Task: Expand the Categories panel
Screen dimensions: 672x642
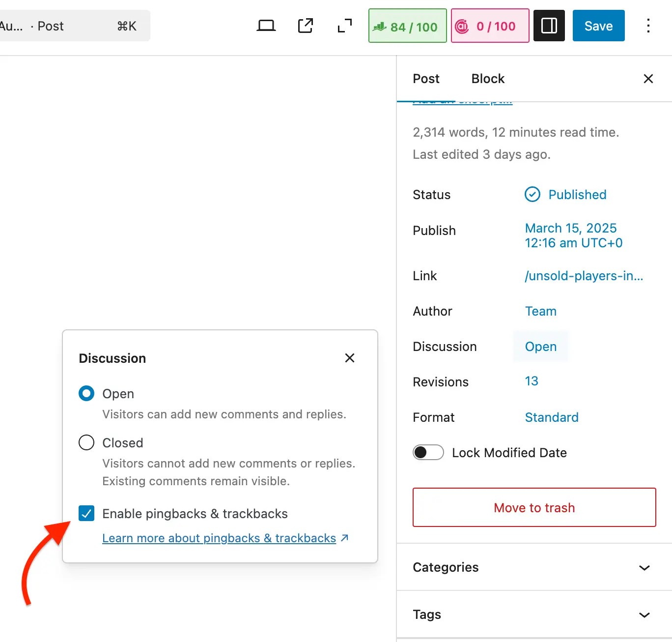Action: click(x=534, y=567)
